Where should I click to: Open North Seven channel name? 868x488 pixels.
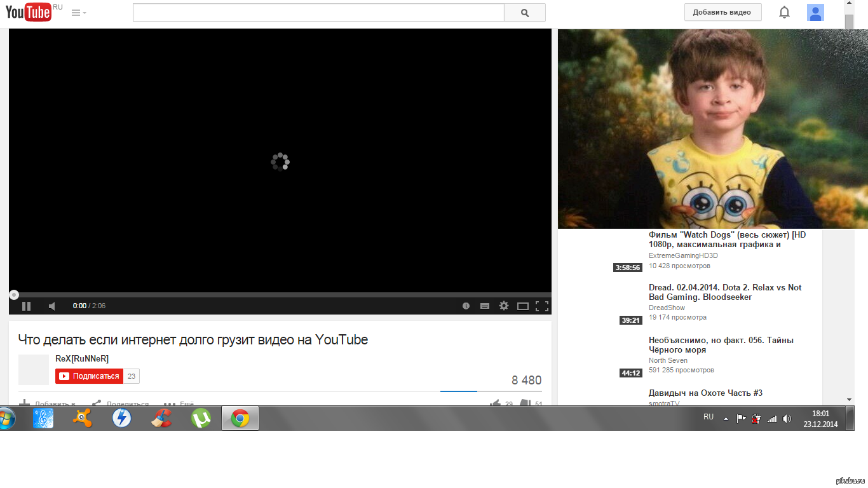[x=668, y=360]
